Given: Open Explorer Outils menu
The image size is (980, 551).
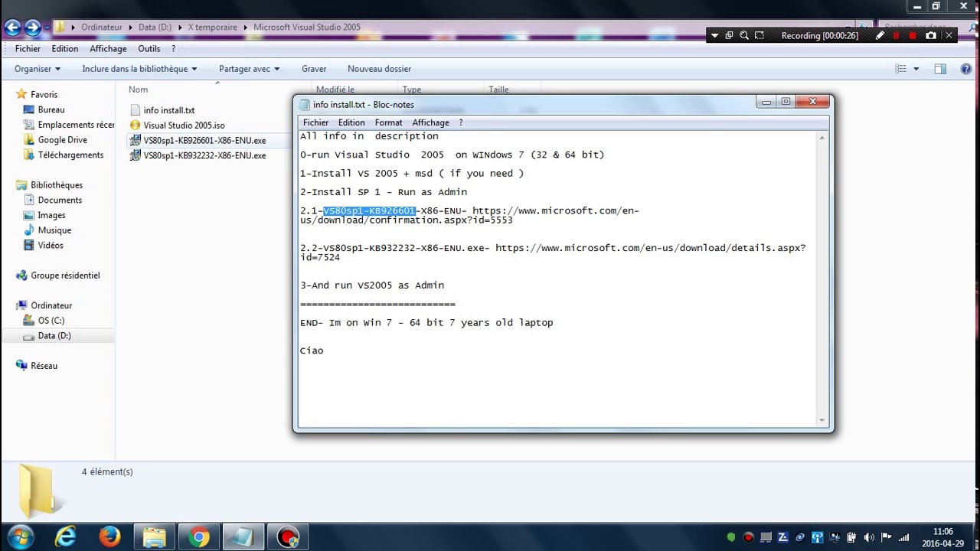Looking at the screenshot, I should click(149, 48).
